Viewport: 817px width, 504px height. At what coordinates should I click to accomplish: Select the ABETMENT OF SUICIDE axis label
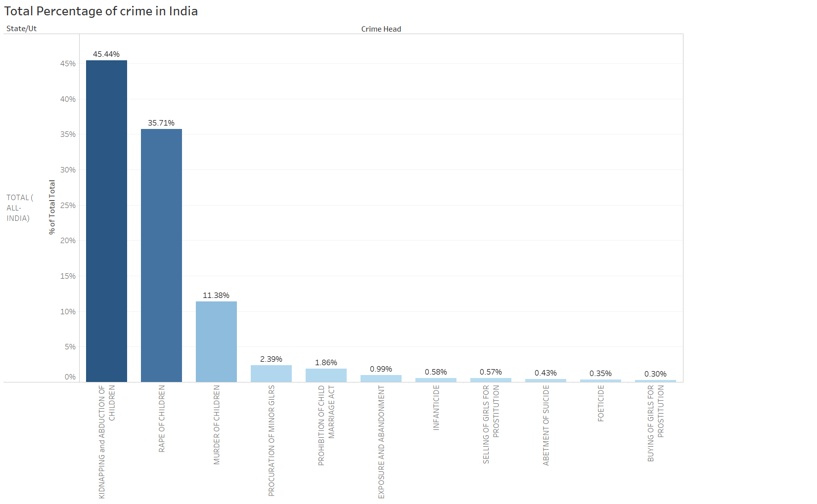pyautogui.click(x=546, y=425)
